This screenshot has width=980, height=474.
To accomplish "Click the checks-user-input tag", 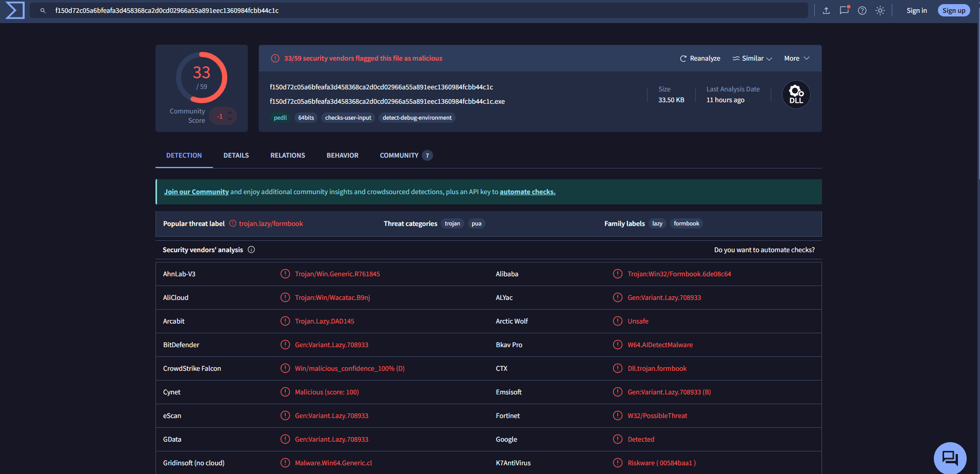I will pos(348,118).
